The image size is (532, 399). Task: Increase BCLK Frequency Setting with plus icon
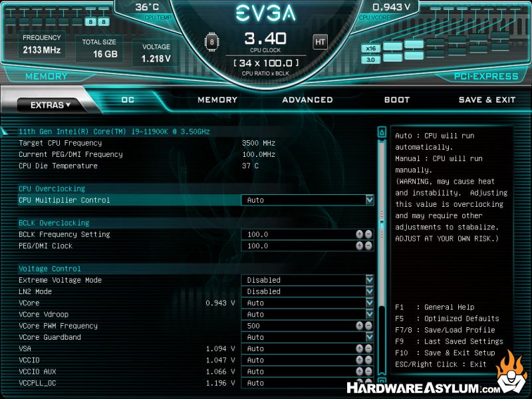click(x=360, y=234)
